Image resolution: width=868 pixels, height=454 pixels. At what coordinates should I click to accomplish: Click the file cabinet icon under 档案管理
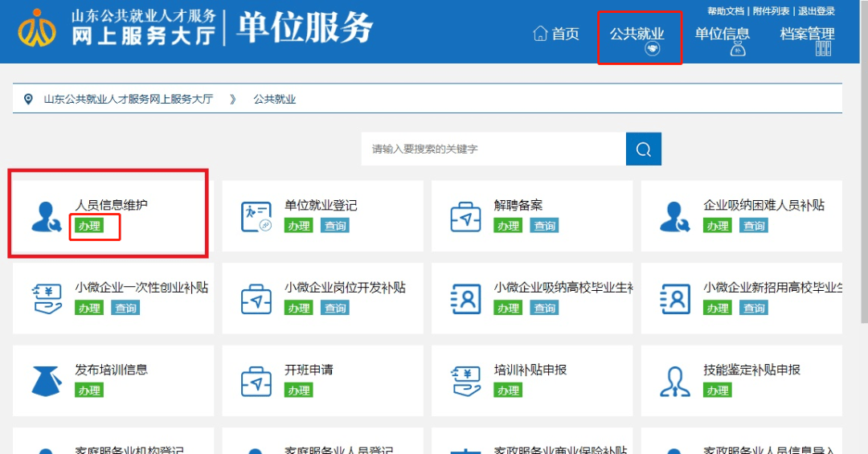tap(823, 49)
